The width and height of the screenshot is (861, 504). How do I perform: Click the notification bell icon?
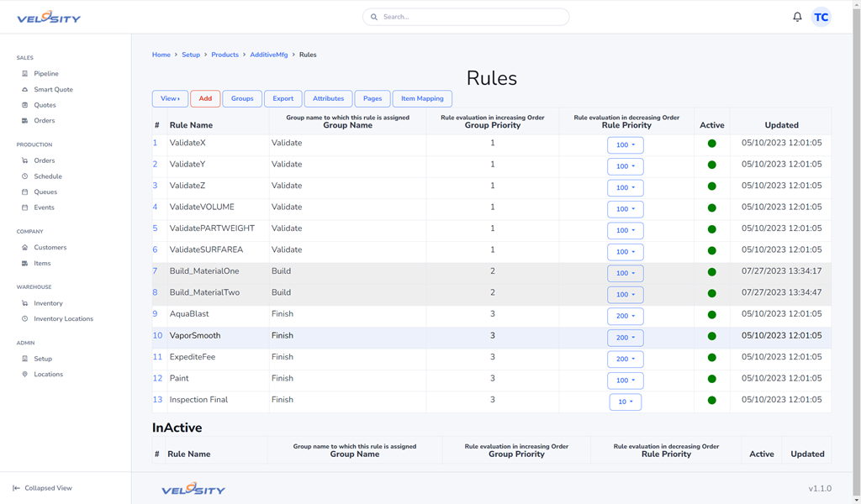(x=797, y=17)
